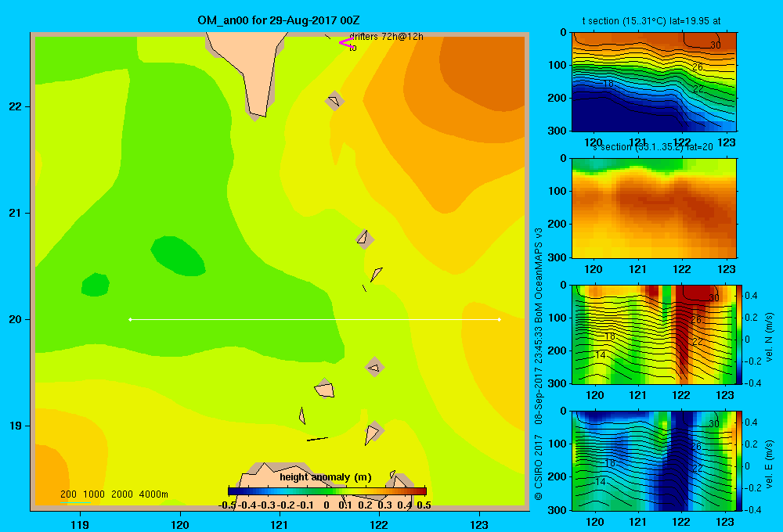
Task: Click the '0.5' label on the height anomaly scale
Action: pos(424,505)
